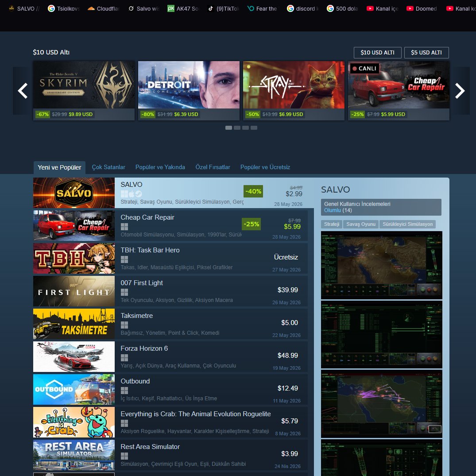Click the SALVO -40% discount badge
Image resolution: width=476 pixels, height=476 pixels.
tap(253, 191)
